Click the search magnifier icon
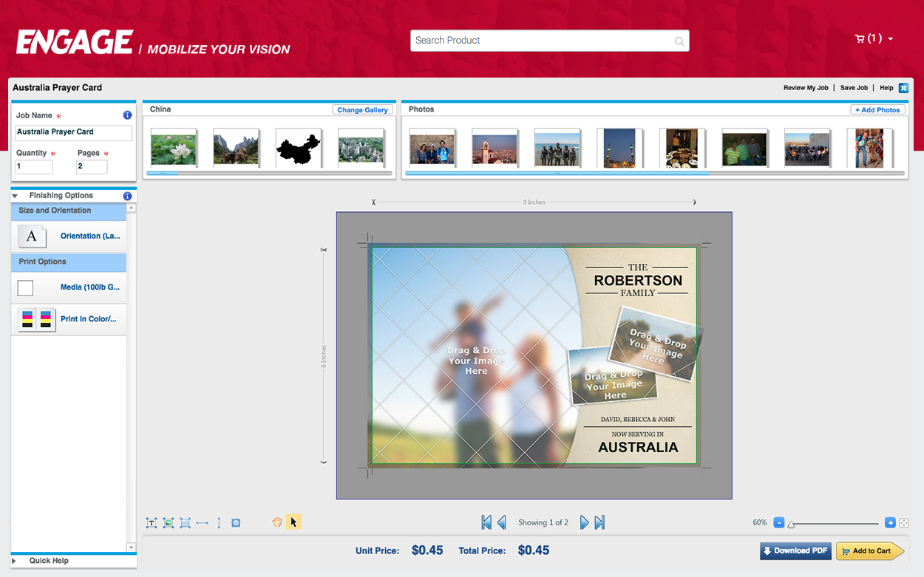Image resolution: width=924 pixels, height=577 pixels. click(x=679, y=41)
